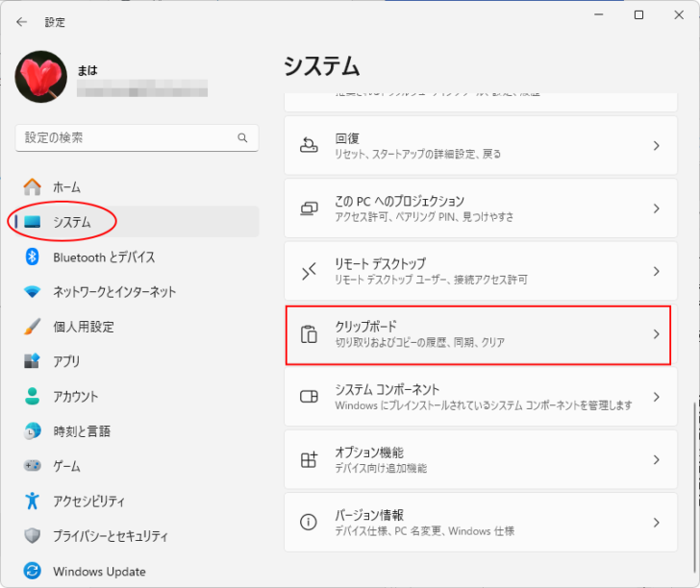Click デバイス仕様、PC 名変更、Windows 仕様 text

tap(425, 531)
